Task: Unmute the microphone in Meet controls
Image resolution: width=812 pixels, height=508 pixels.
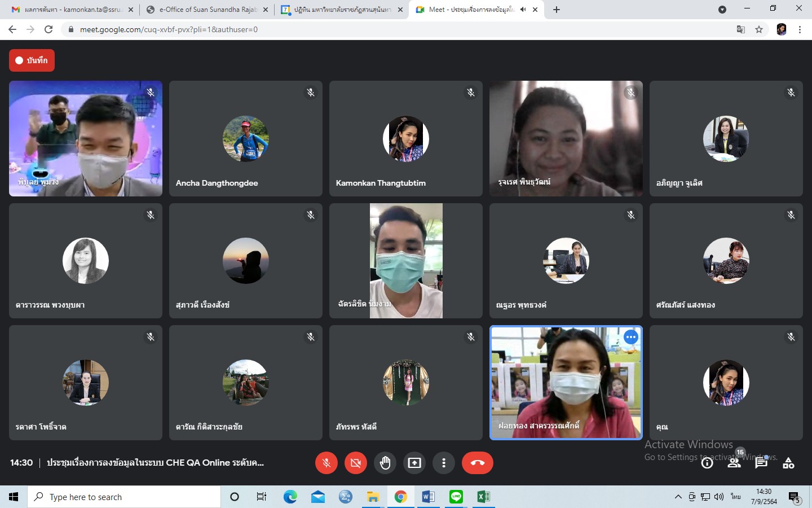Action: pyautogui.click(x=326, y=463)
